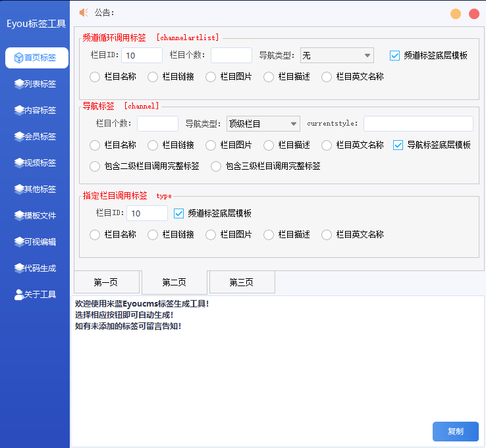Click the cube icon beside 首页标签
This screenshot has height=448, width=486.
pos(19,58)
